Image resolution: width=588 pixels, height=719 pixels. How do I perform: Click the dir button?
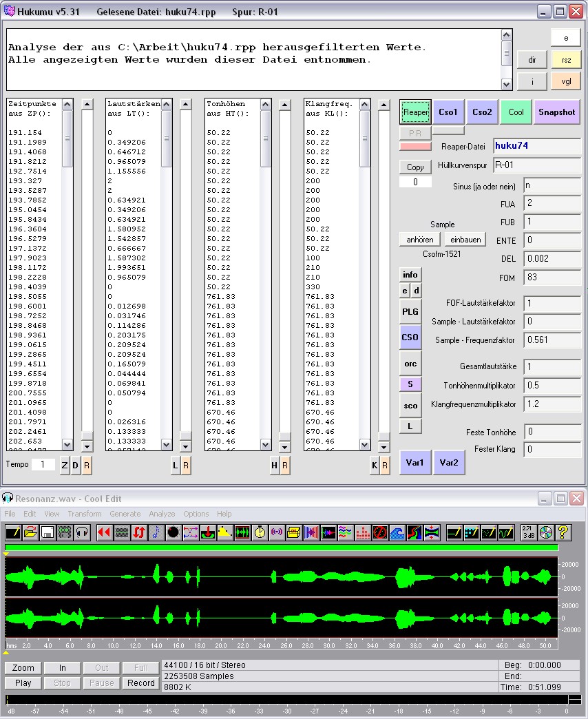click(532, 60)
